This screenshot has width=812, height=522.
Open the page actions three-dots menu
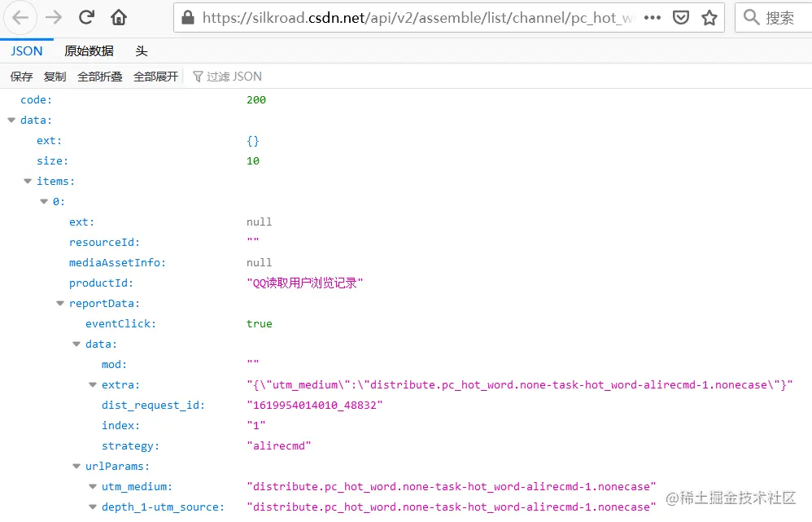[652, 18]
